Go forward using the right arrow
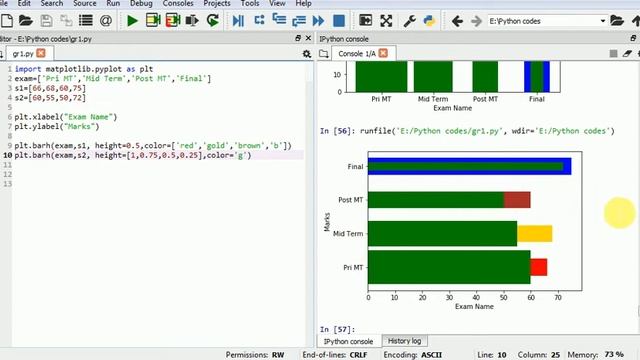 tap(476, 21)
